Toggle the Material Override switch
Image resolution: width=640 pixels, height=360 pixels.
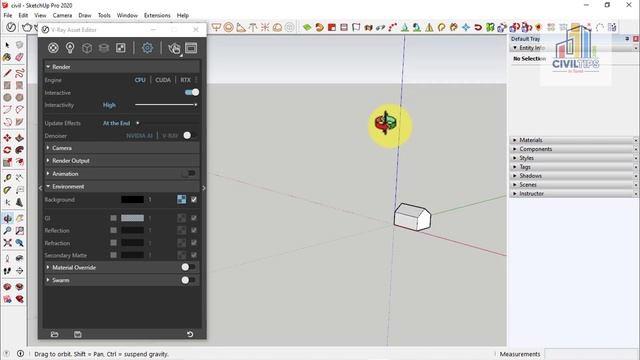click(189, 267)
